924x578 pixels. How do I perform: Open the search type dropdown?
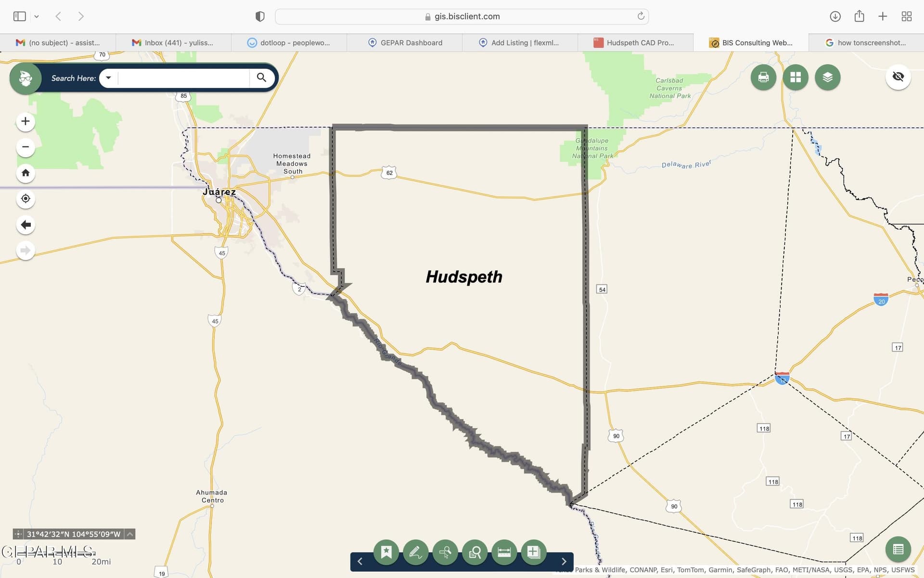(108, 78)
